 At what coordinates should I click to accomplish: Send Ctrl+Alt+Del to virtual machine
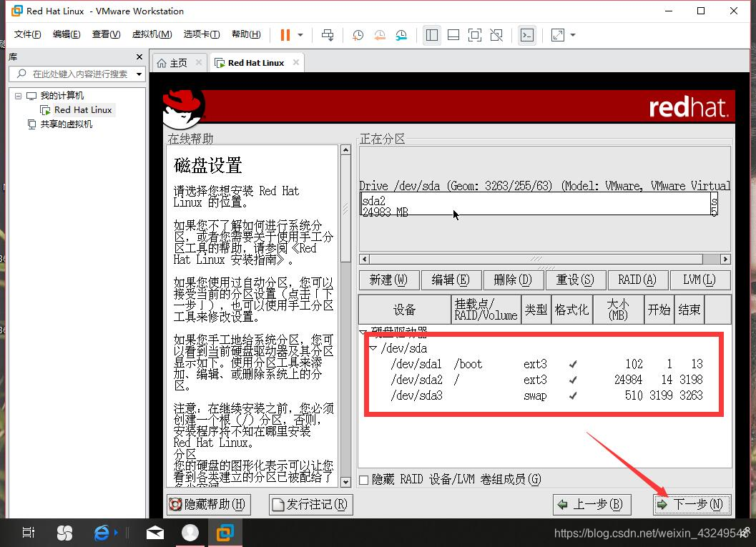[x=328, y=35]
